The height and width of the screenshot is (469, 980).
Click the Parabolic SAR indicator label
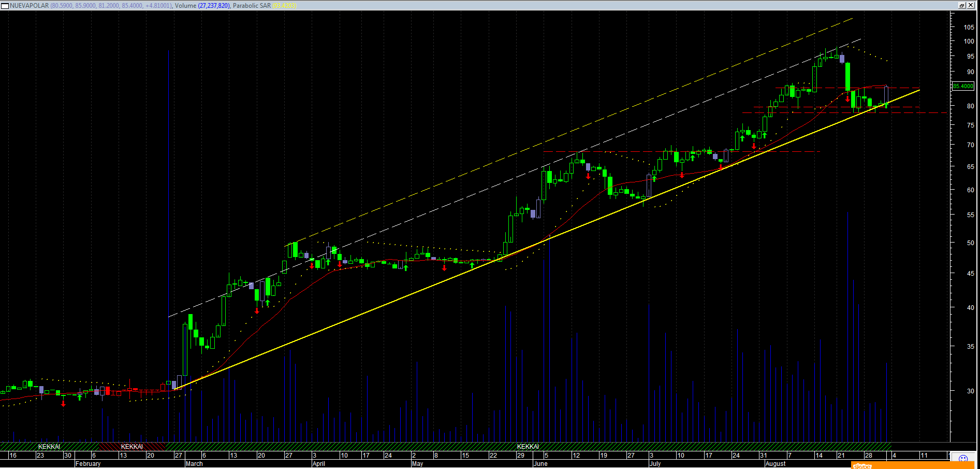click(252, 6)
